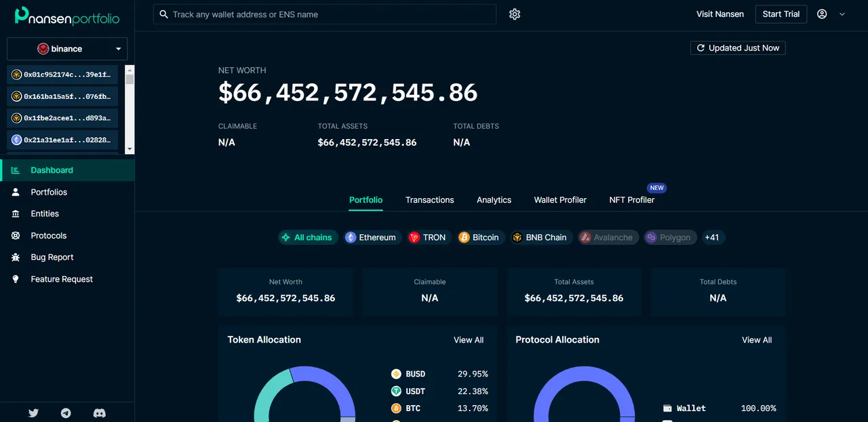Click the Start Trial button

point(781,14)
